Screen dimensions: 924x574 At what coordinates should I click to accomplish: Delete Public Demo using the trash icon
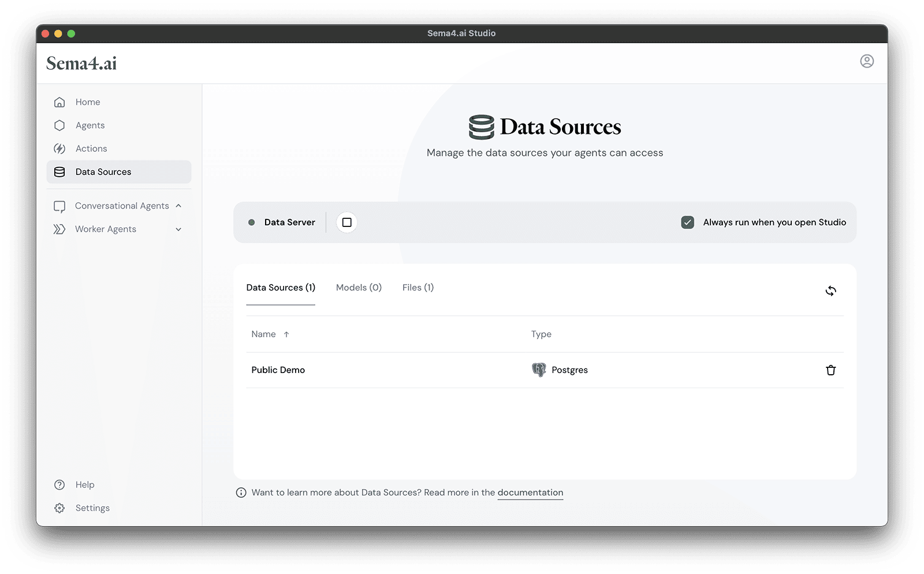[831, 370]
